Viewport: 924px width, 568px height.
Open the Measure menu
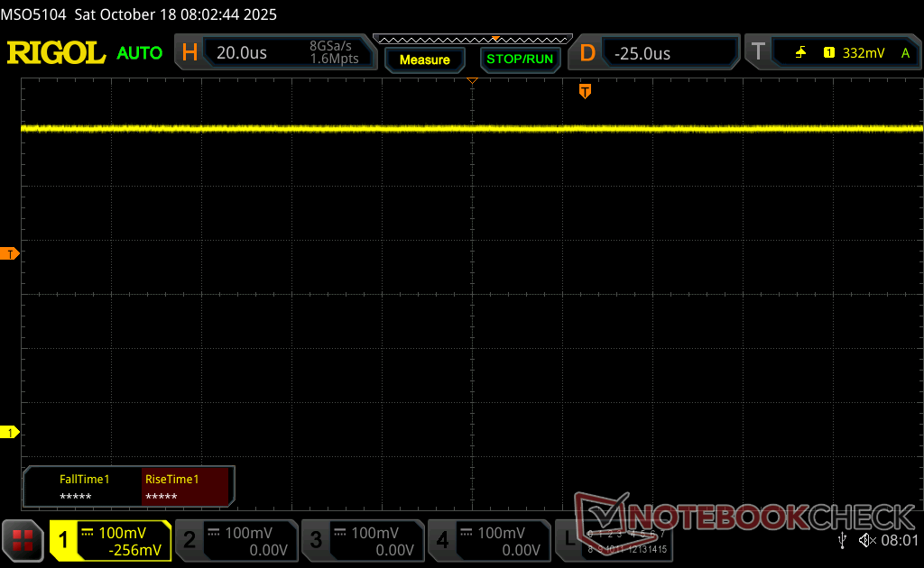[424, 60]
